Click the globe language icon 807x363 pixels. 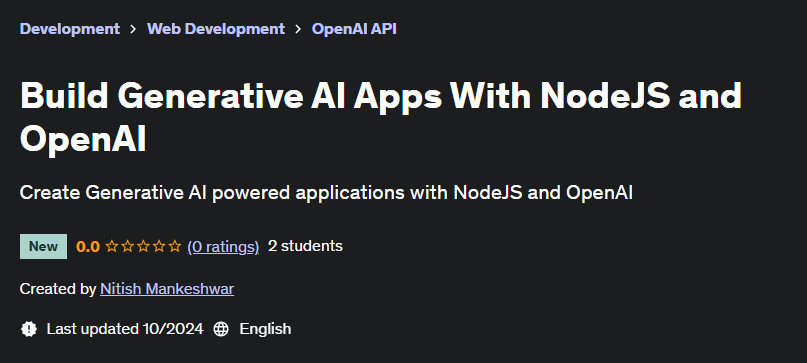[x=221, y=329]
